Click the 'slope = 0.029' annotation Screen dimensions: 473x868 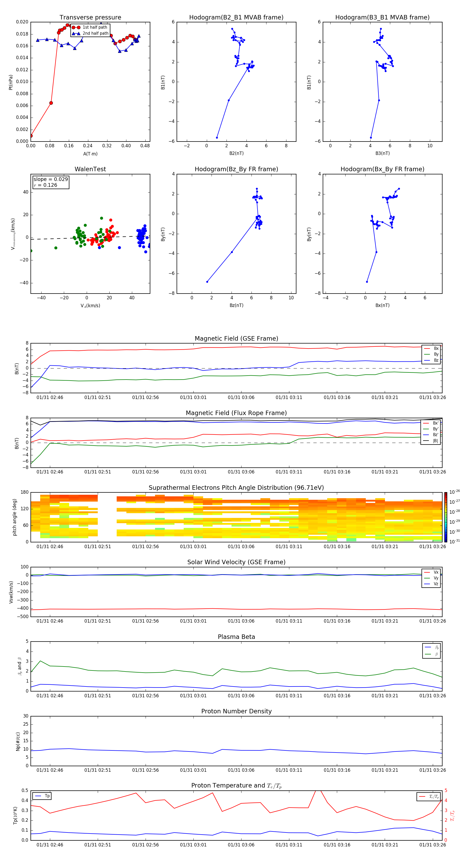coord(50,179)
